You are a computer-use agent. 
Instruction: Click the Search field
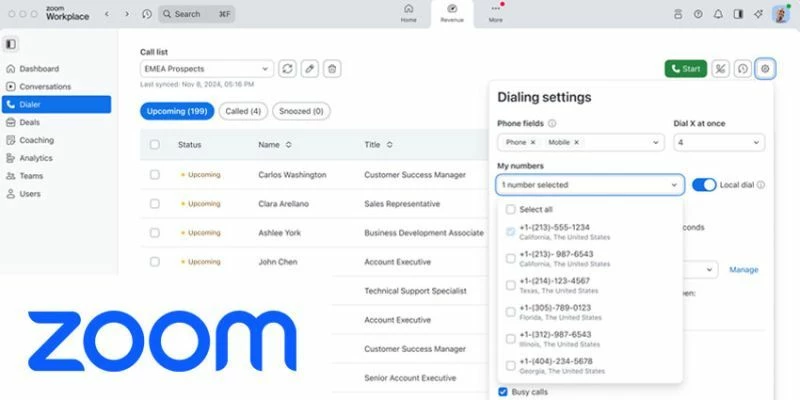click(196, 14)
